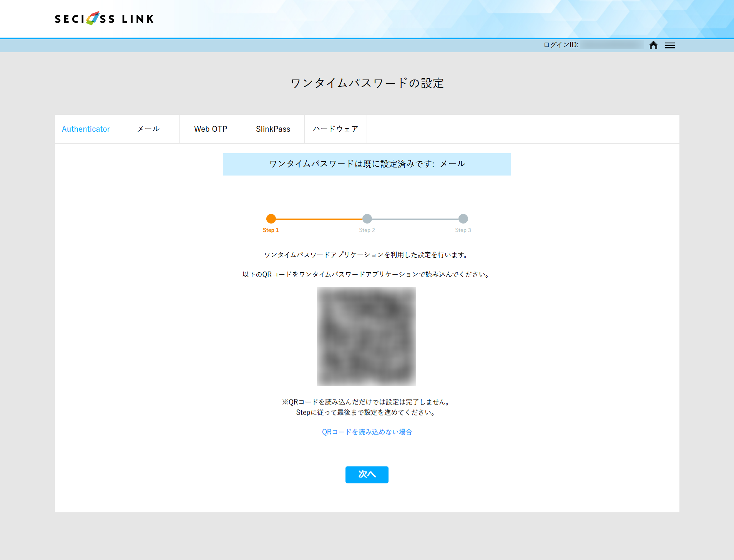
Task: Click the 'Step 1' label text
Action: pyautogui.click(x=271, y=230)
